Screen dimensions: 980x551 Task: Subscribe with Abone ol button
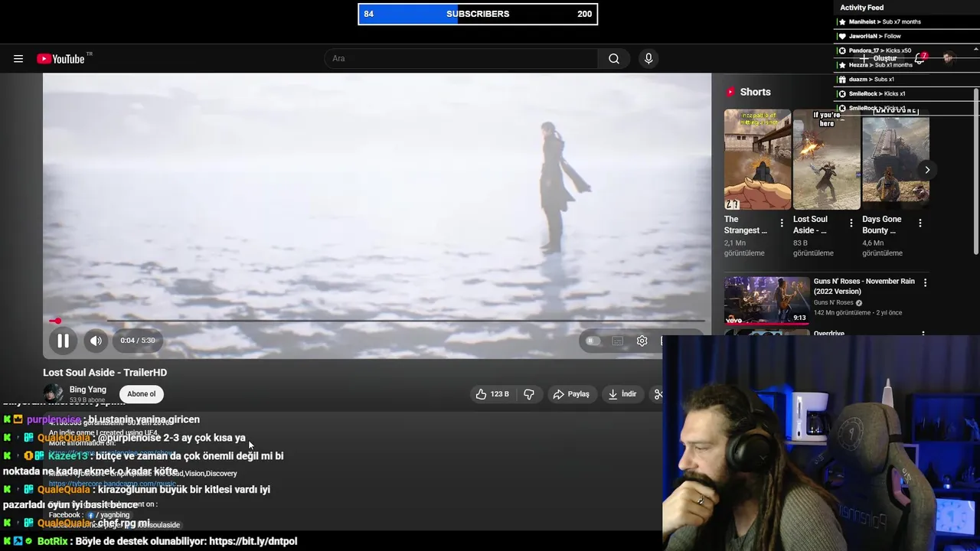[141, 394]
